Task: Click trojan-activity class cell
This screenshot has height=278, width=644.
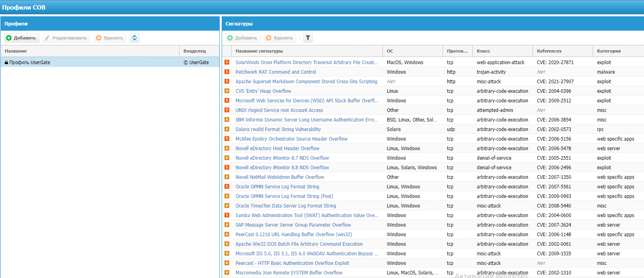Action: 491,72
